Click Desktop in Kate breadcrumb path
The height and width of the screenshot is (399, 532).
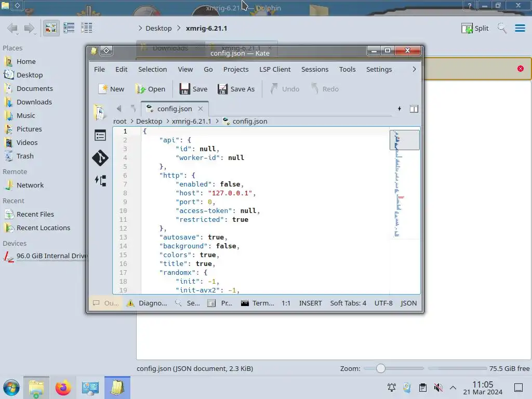pos(149,121)
